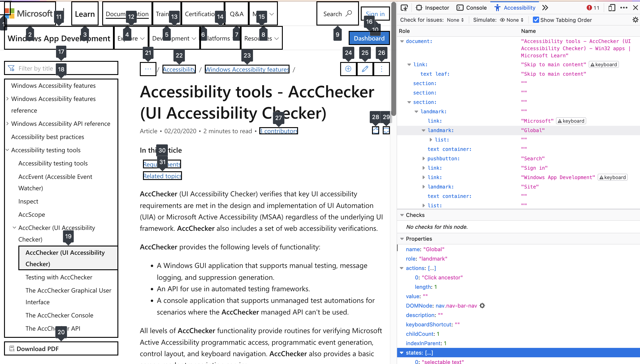This screenshot has width=640, height=364.
Task: Click the page vertical scrollbar
Action: pyautogui.click(x=394, y=59)
